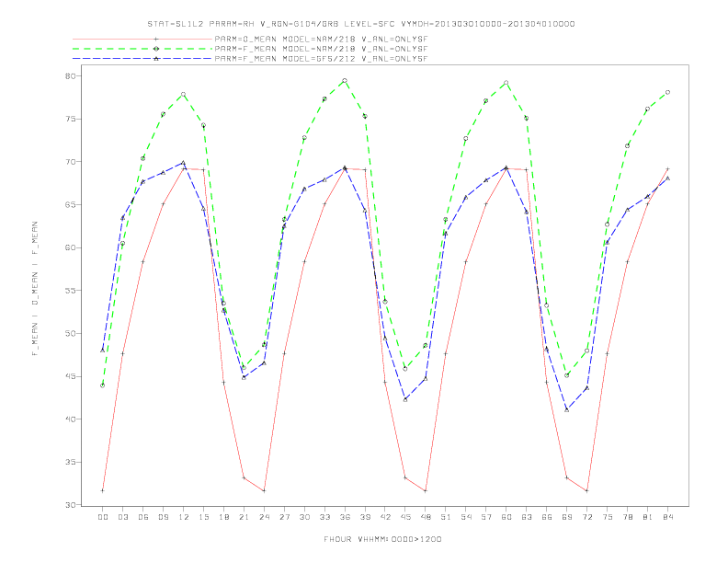This screenshot has width=728, height=563.
Task: Click the red plus marker at hour 84
Action: coord(667,169)
